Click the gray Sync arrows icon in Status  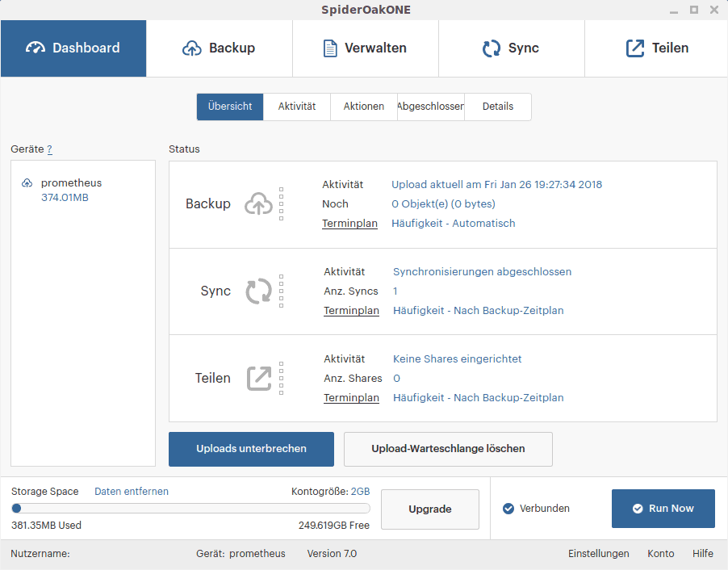(258, 291)
